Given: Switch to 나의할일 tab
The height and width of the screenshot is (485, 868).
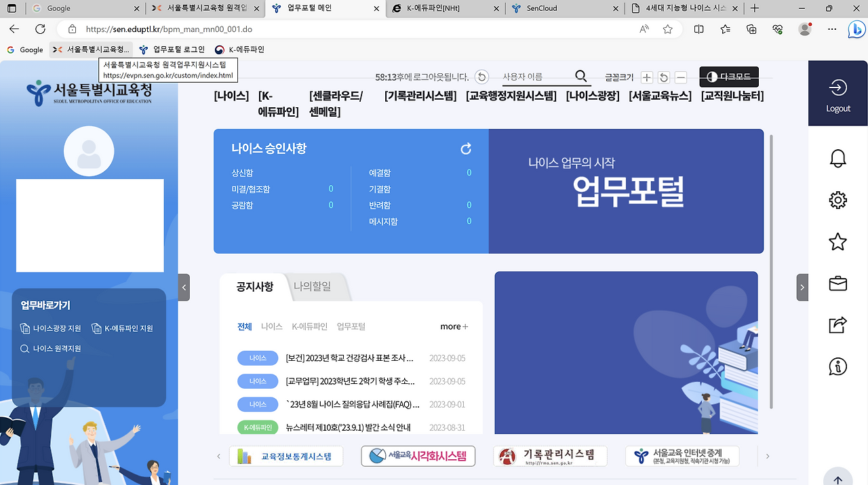Looking at the screenshot, I should (x=313, y=286).
